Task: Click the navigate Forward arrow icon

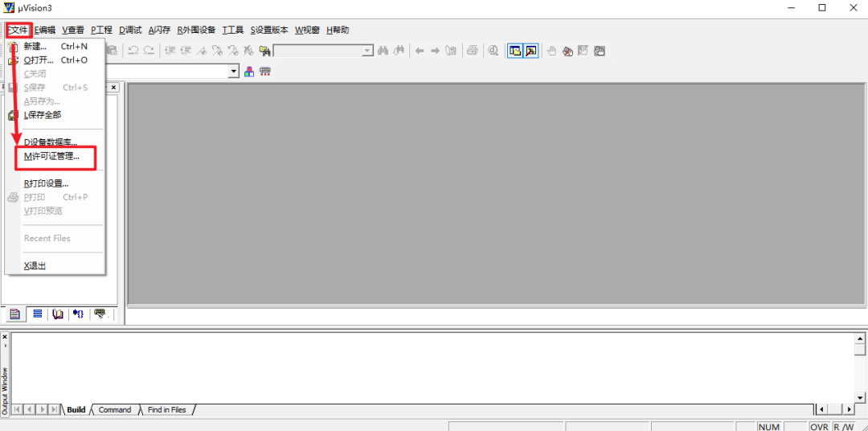Action: tap(435, 51)
